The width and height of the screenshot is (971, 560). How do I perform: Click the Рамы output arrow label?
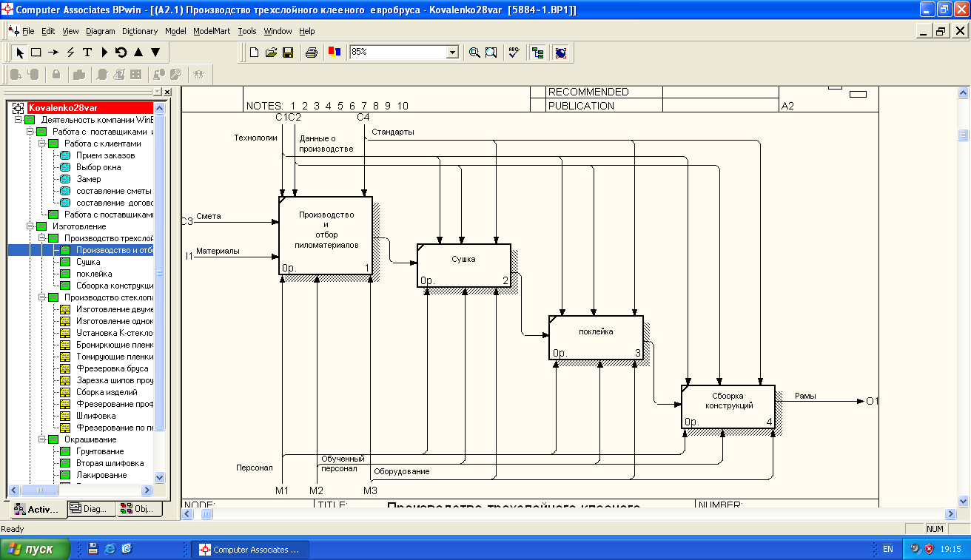tap(805, 396)
